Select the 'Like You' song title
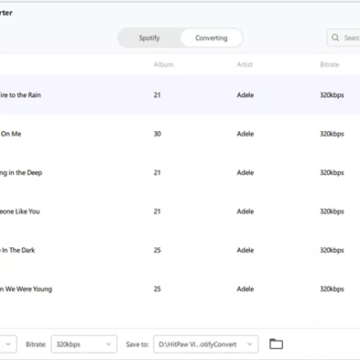360x360 pixels. click(20, 211)
